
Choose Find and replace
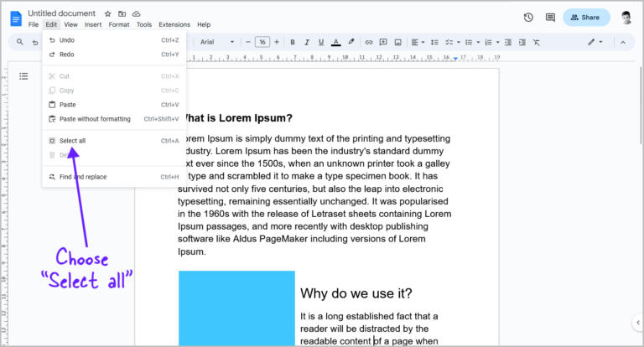coord(114,177)
